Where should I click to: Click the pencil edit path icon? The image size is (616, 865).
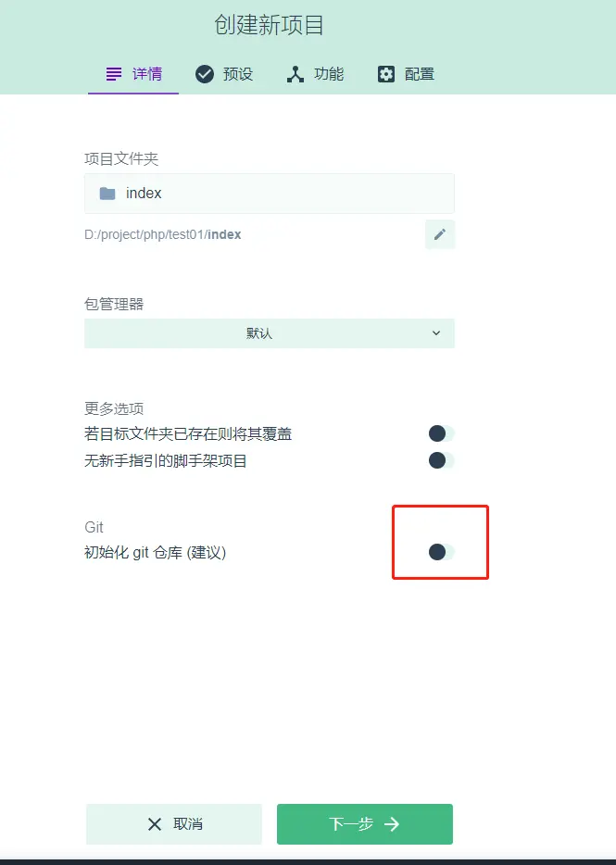click(x=440, y=234)
